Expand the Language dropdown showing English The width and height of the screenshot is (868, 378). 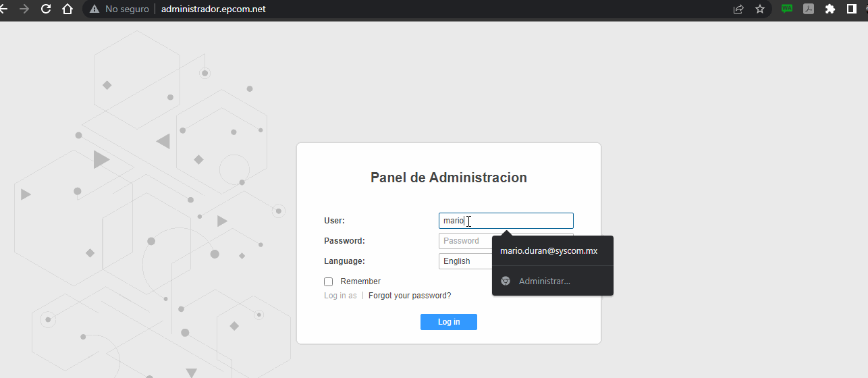pyautogui.click(x=466, y=261)
